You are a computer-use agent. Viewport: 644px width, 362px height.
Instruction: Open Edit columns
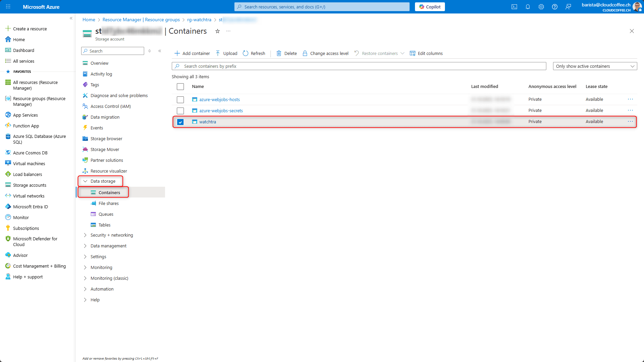426,53
